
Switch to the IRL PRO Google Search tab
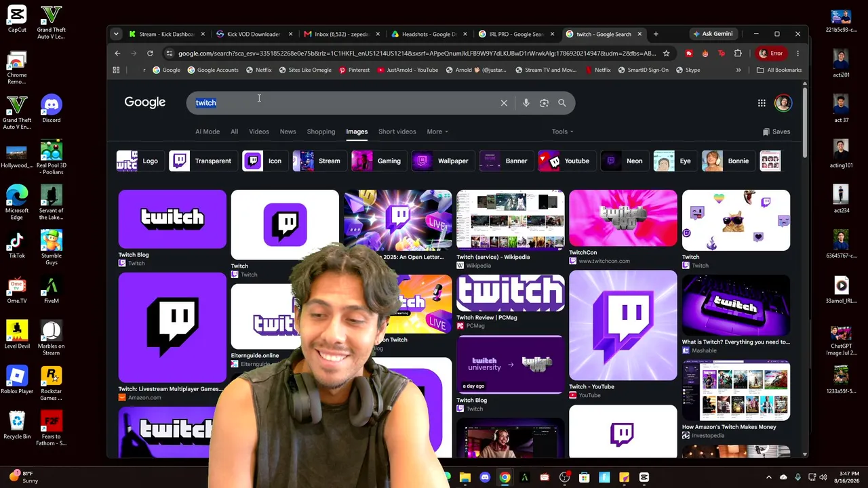[515, 34]
